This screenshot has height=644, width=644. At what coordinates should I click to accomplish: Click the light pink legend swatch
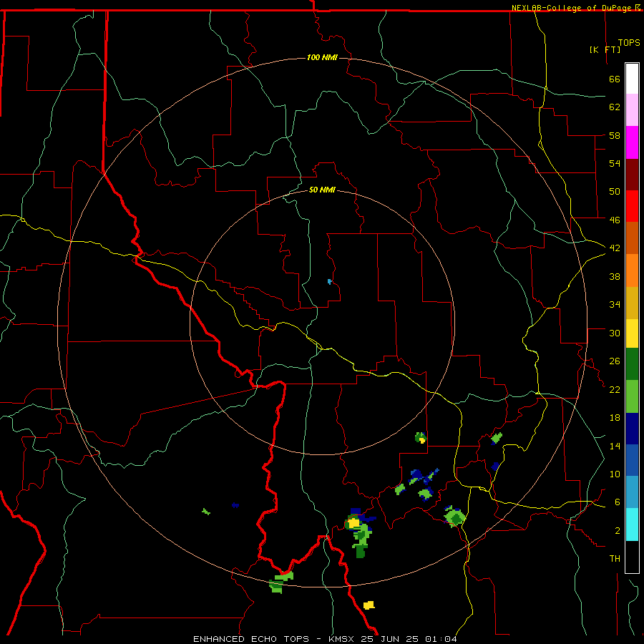(x=632, y=110)
